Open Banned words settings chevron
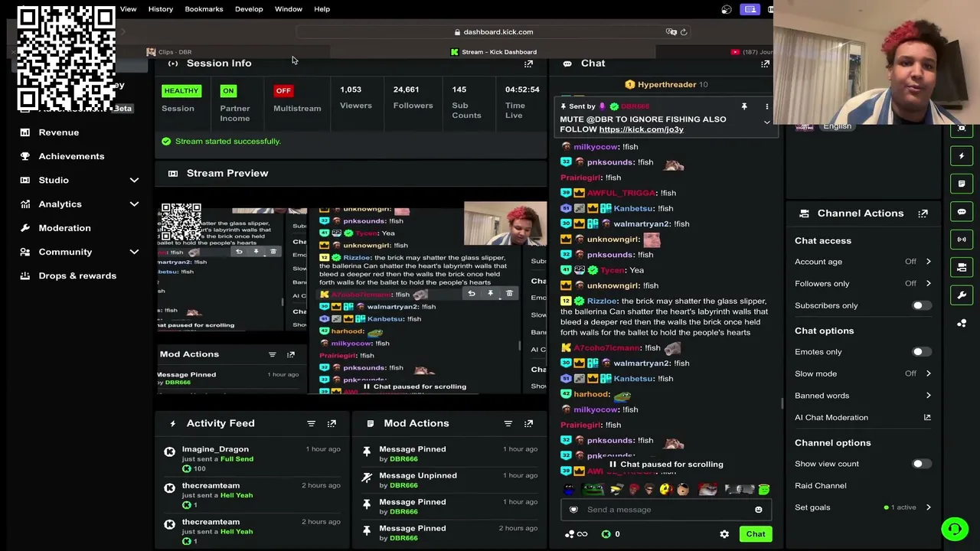Screen dimensions: 980x551 click(928, 396)
